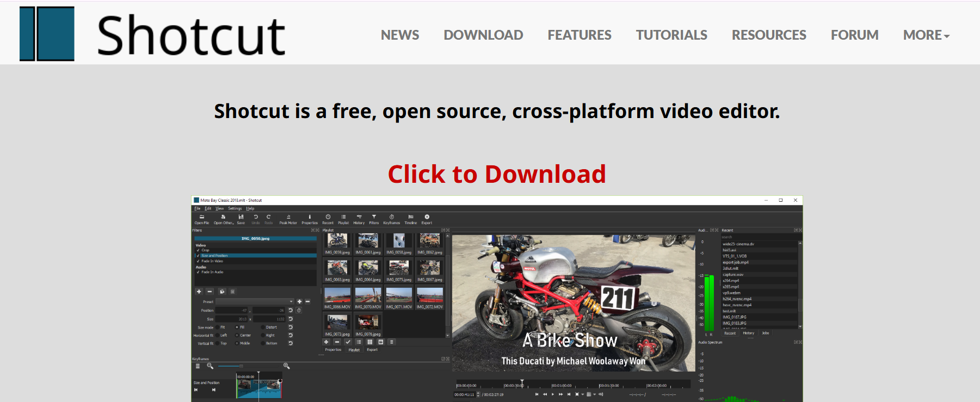Click the Keyframes stopwatch toolbar icon
980x402 pixels.
click(x=392, y=219)
